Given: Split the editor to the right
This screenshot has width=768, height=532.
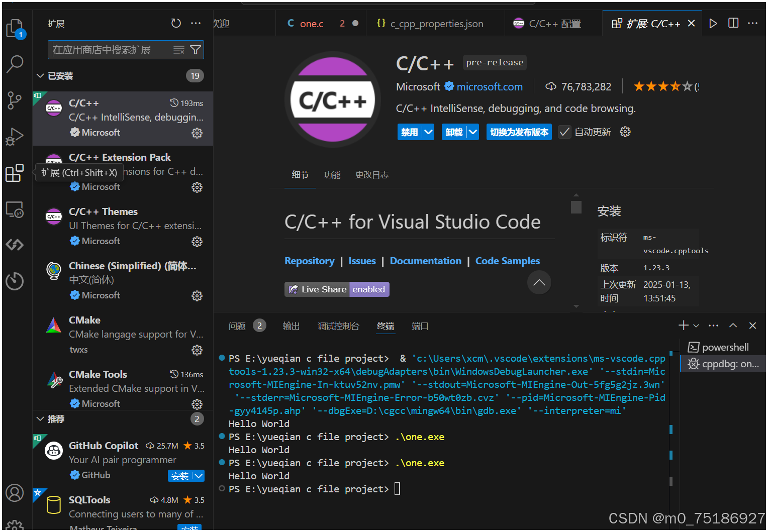Looking at the screenshot, I should [733, 23].
